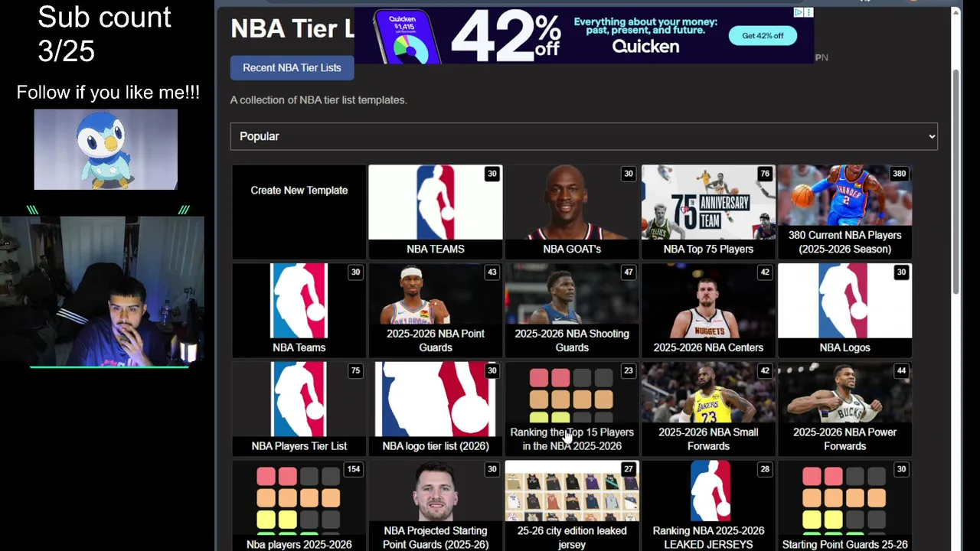The image size is (980, 551).
Task: Open the NBA logo tier list (2026) template
Action: [436, 409]
